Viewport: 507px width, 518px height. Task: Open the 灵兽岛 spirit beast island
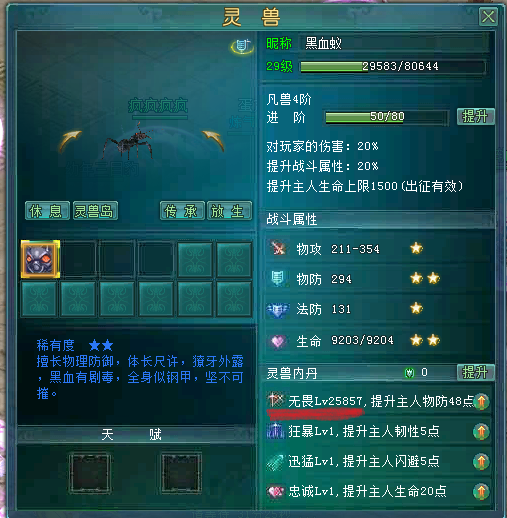(95, 211)
